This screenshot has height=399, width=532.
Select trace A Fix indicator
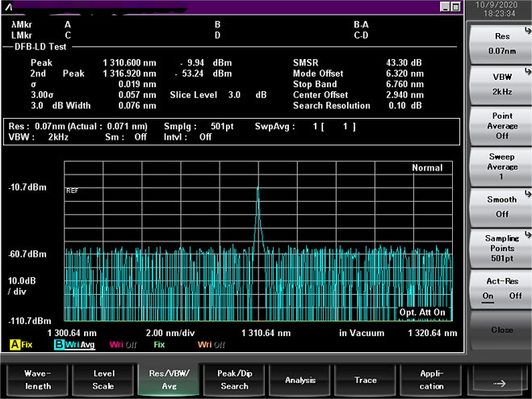[x=21, y=344]
